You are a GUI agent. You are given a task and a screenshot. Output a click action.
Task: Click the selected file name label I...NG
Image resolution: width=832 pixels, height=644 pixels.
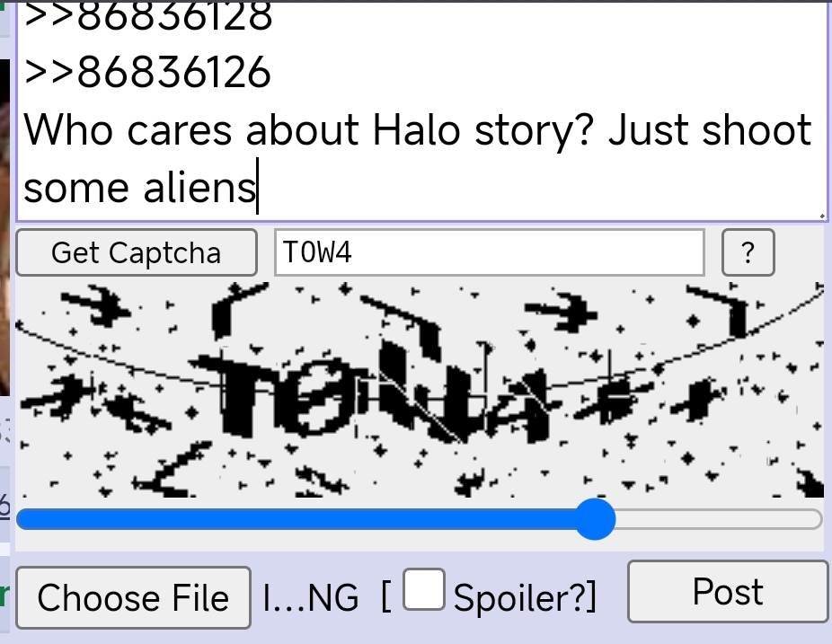click(x=310, y=598)
